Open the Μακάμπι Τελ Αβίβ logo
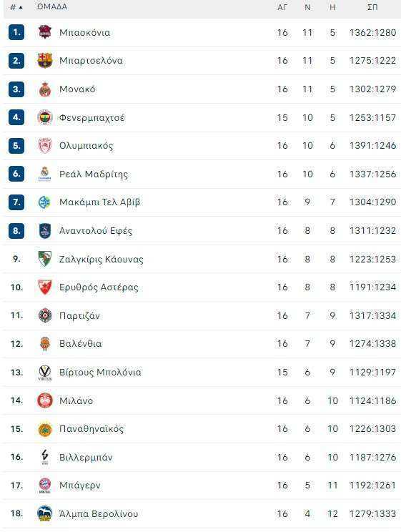401x532 pixels. tap(45, 202)
